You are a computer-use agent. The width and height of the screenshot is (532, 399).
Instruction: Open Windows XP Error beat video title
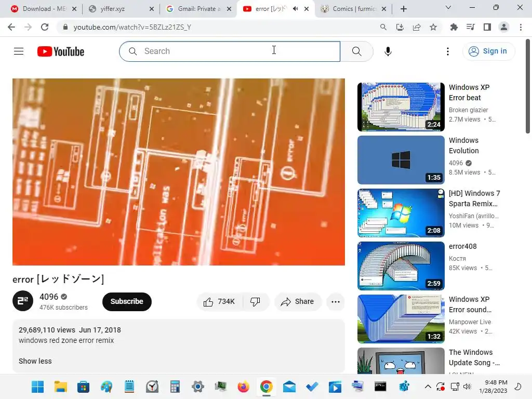pos(469,92)
